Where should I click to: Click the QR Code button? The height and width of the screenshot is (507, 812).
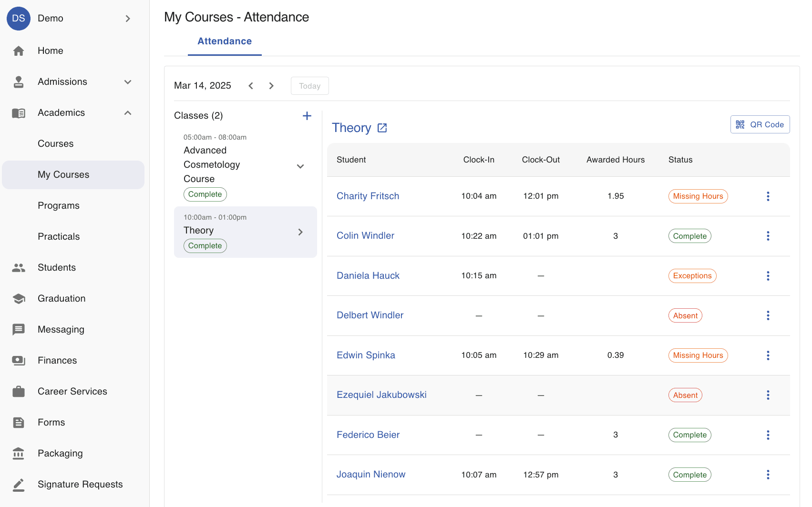pyautogui.click(x=760, y=124)
